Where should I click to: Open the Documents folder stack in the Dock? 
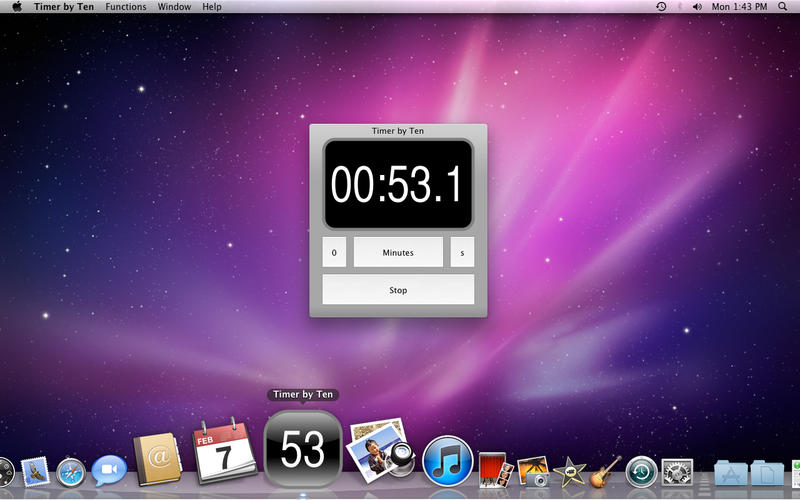767,472
